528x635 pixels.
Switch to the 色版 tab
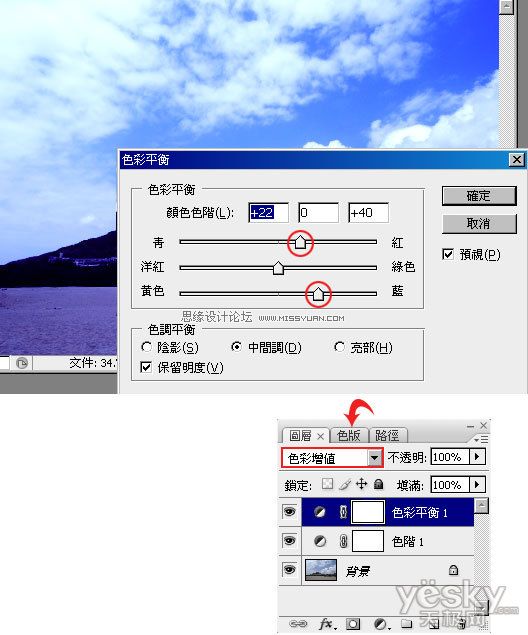point(348,435)
